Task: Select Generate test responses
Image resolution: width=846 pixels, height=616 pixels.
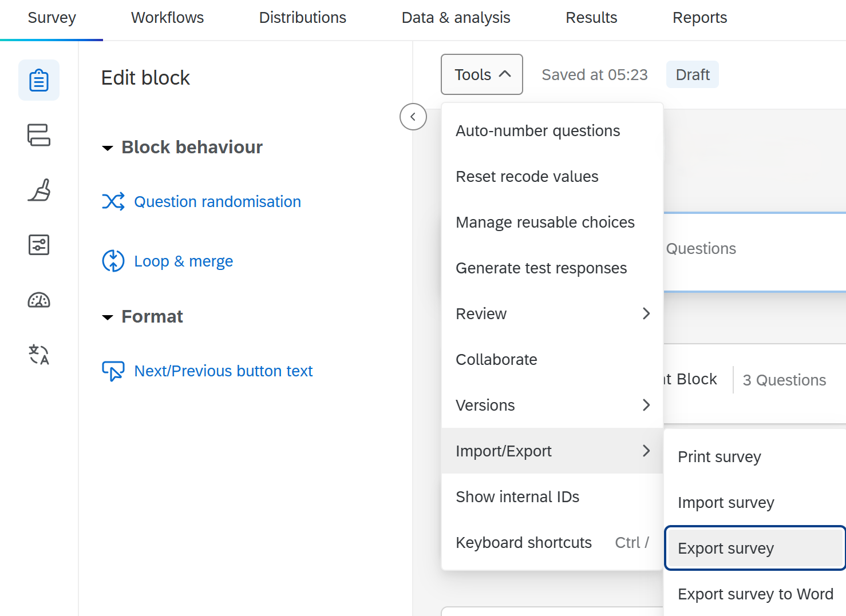Action: click(552, 268)
